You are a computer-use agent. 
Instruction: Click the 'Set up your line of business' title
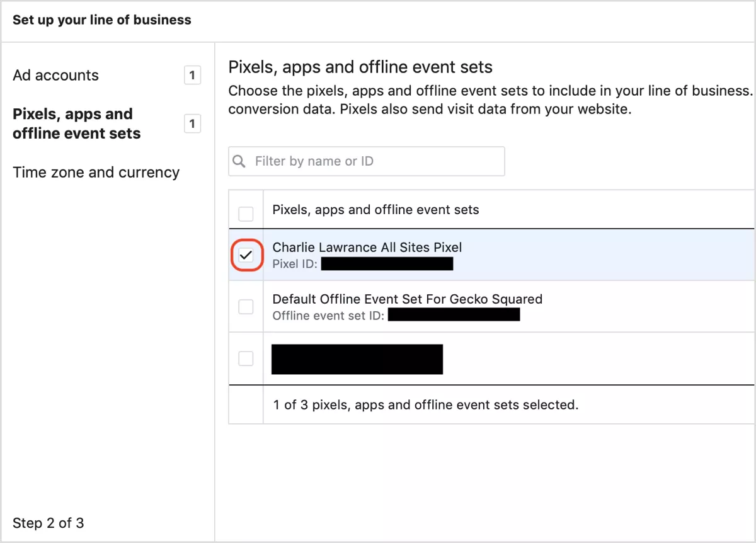tap(102, 20)
